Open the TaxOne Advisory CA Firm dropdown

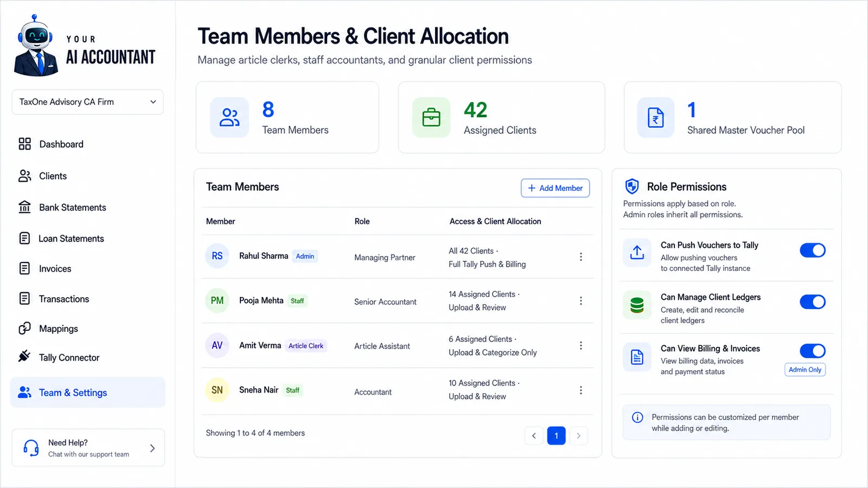pyautogui.click(x=87, y=102)
